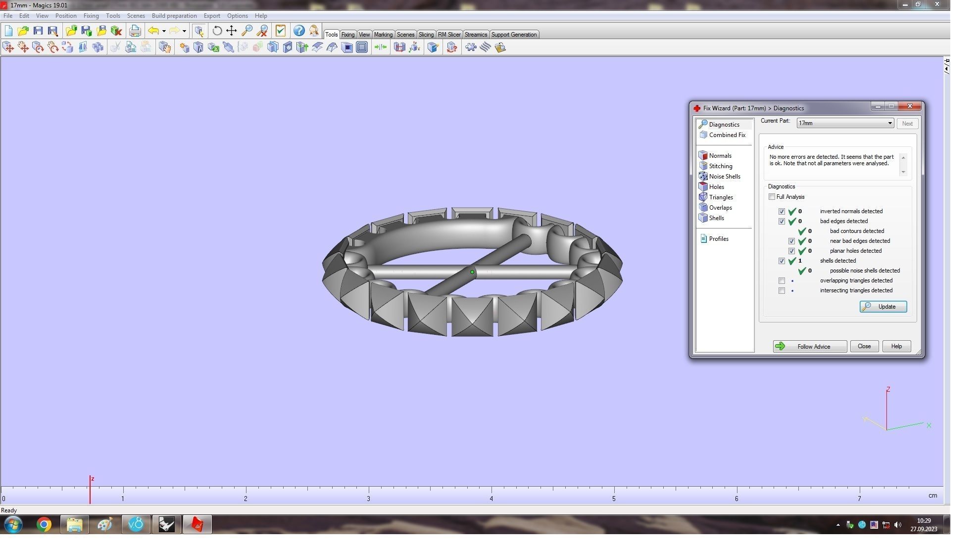
Task: Click the New project icon
Action: 8,31
